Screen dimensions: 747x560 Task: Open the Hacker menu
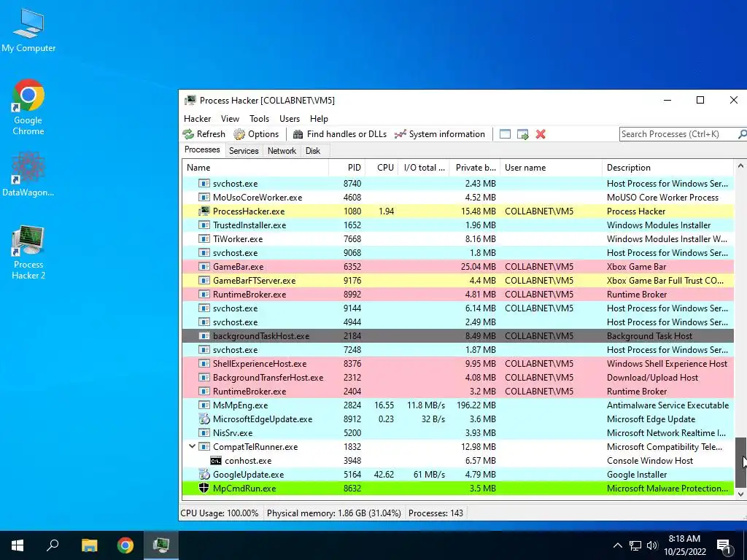tap(197, 119)
